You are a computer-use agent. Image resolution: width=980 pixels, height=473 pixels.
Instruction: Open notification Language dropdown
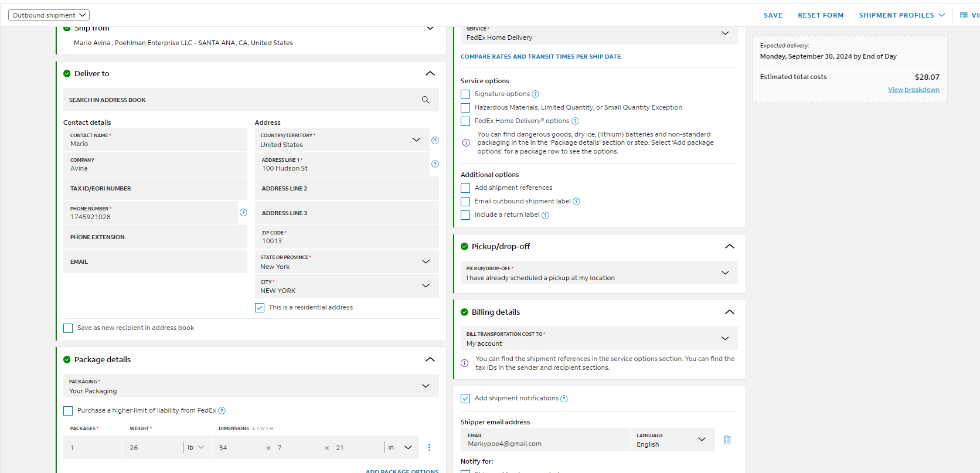tap(672, 440)
